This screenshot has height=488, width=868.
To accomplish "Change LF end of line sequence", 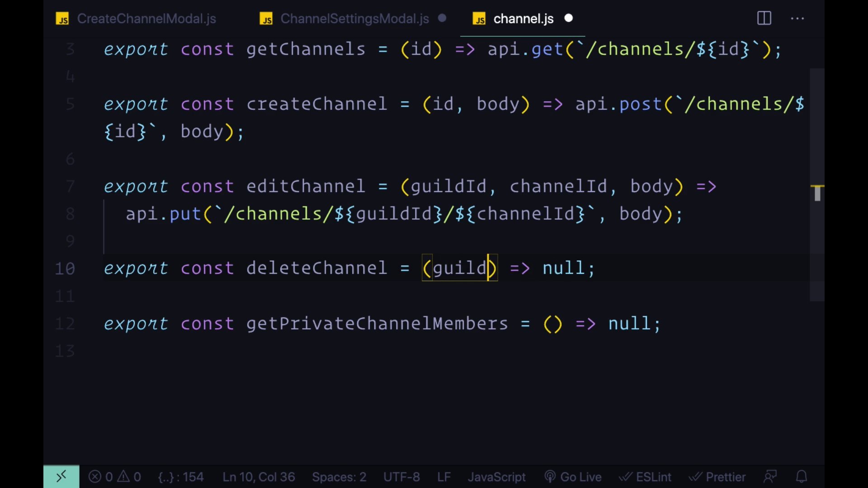I will [443, 477].
